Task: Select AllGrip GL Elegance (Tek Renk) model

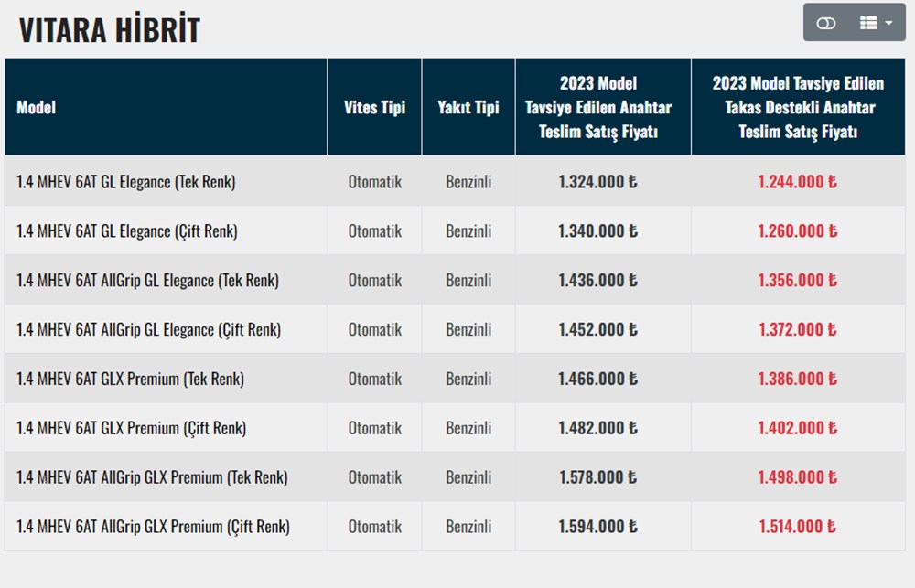Action: pyautogui.click(x=148, y=281)
